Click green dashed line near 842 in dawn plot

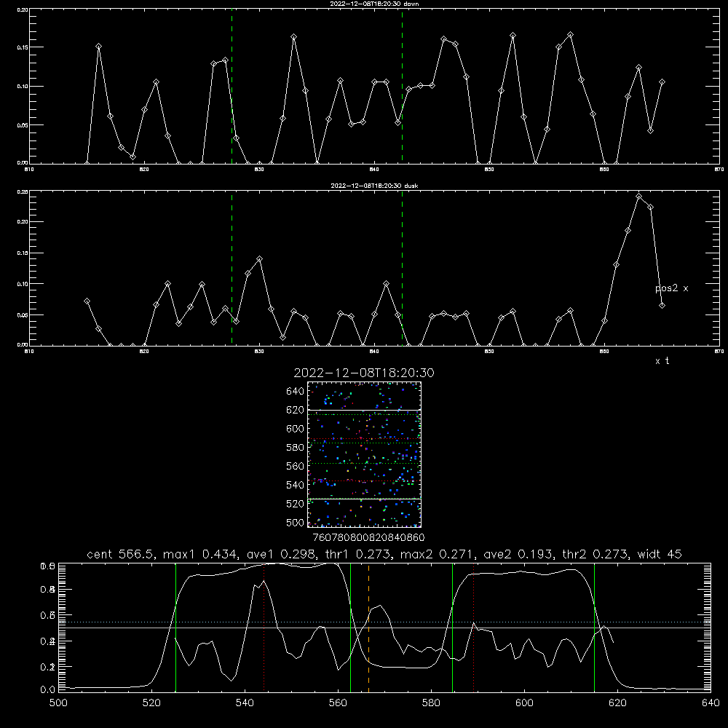402,88
